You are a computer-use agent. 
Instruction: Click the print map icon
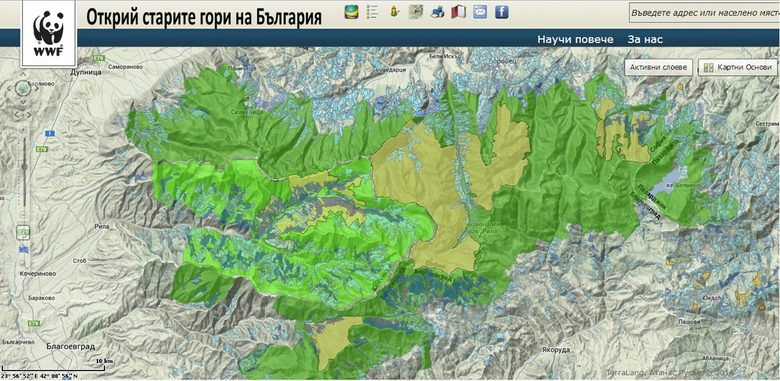[x=437, y=11]
